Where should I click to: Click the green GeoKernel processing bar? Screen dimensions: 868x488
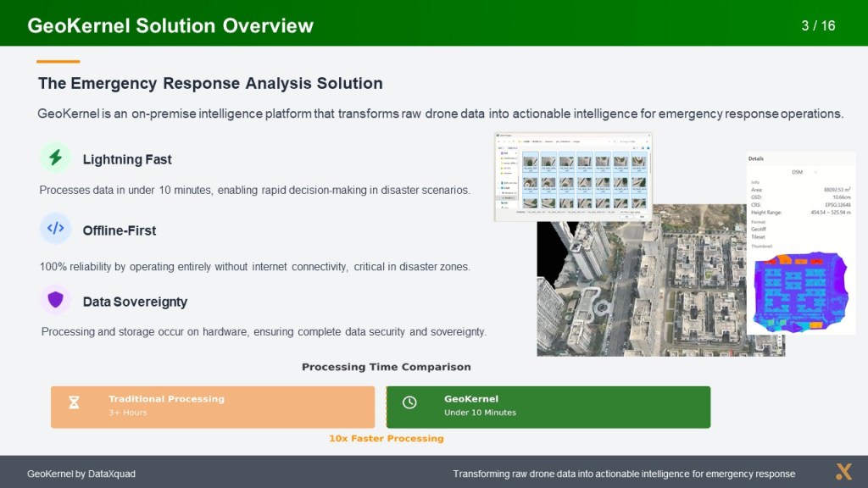point(548,407)
